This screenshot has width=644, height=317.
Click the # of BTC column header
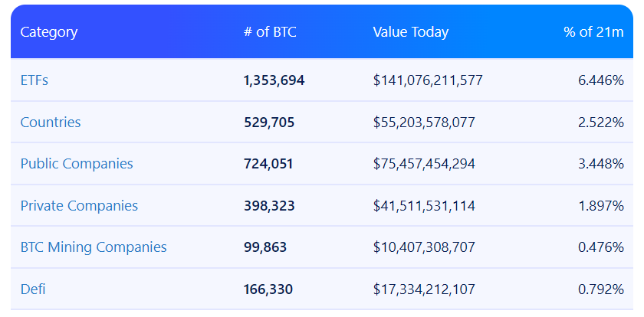click(x=269, y=32)
